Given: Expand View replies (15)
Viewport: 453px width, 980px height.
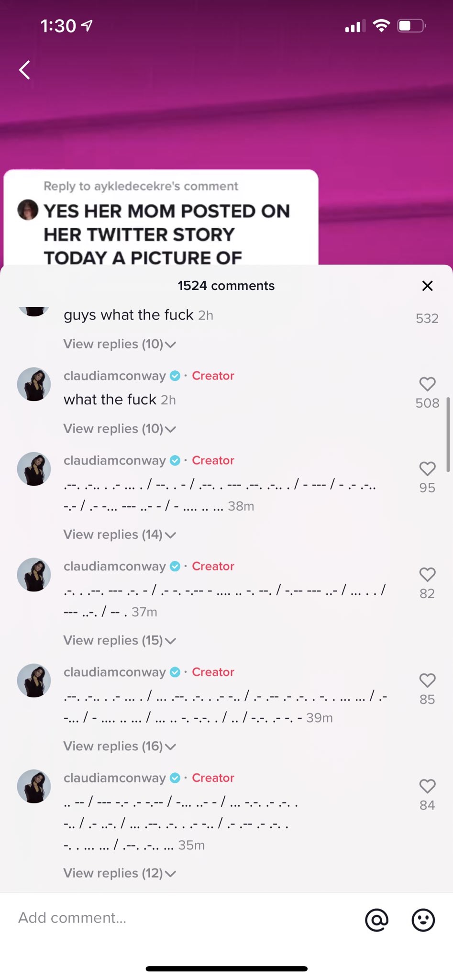Looking at the screenshot, I should (x=120, y=640).
